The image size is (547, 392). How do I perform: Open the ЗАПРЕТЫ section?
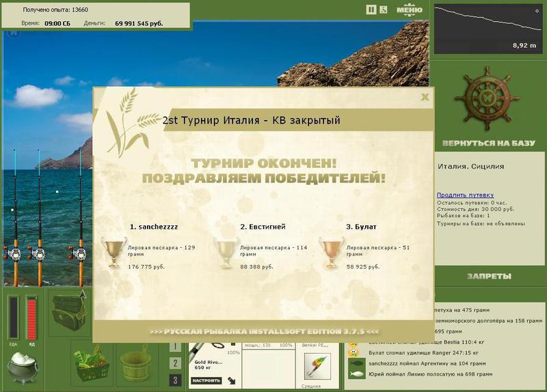point(489,277)
